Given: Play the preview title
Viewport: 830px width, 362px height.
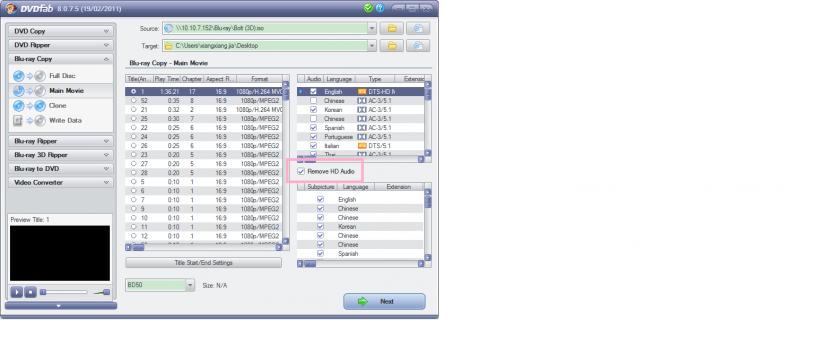Looking at the screenshot, I should [x=17, y=292].
